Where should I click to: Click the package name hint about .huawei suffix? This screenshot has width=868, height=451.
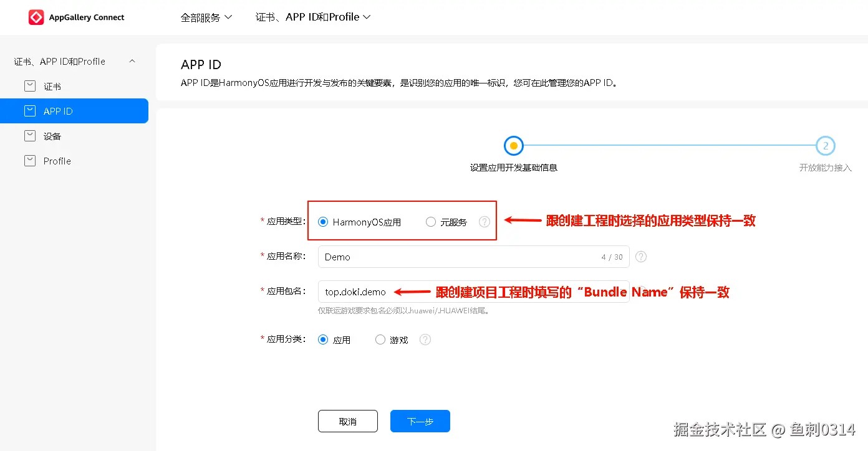pos(404,310)
